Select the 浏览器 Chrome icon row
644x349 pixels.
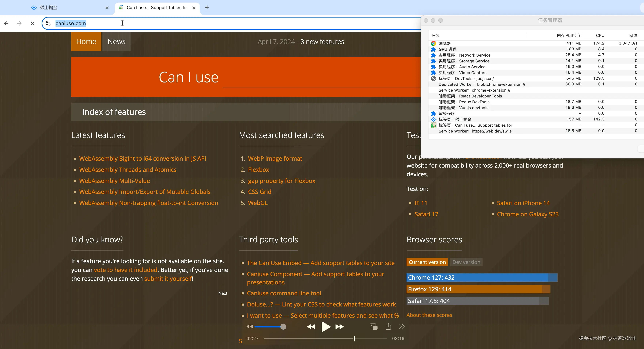433,43
